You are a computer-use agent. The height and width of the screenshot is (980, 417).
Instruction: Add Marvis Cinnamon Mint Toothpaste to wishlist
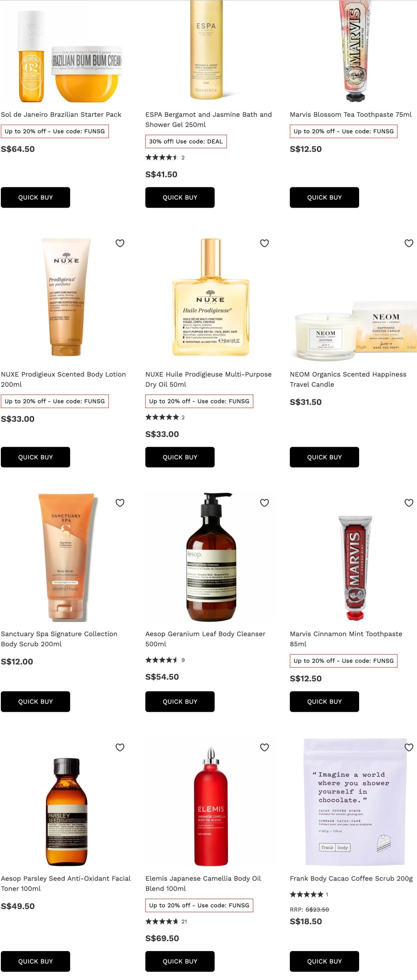409,503
